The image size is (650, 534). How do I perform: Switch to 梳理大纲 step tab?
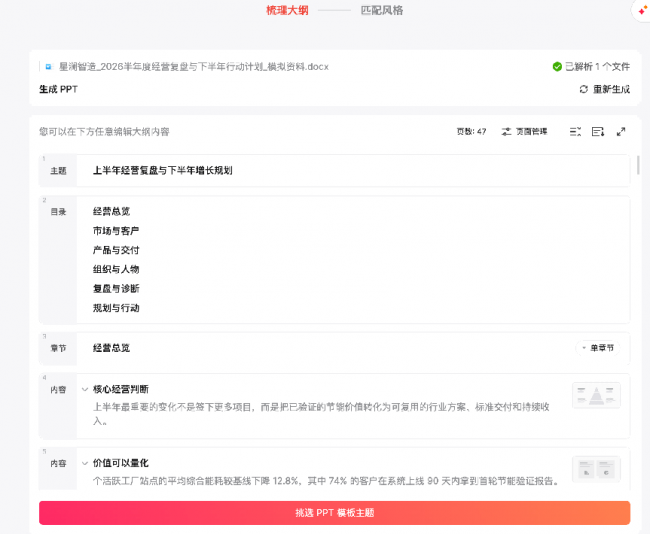(287, 10)
